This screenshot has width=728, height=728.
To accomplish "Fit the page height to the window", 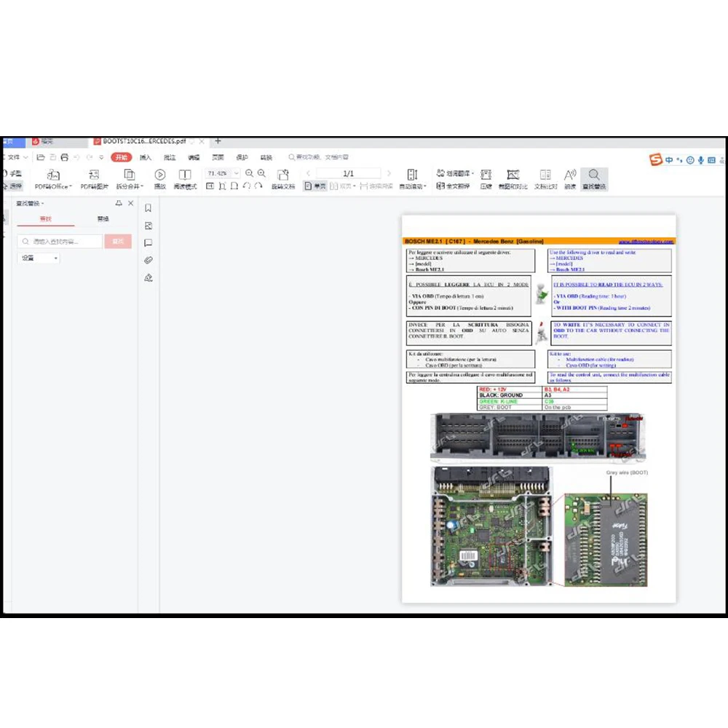I will pyautogui.click(x=222, y=186).
